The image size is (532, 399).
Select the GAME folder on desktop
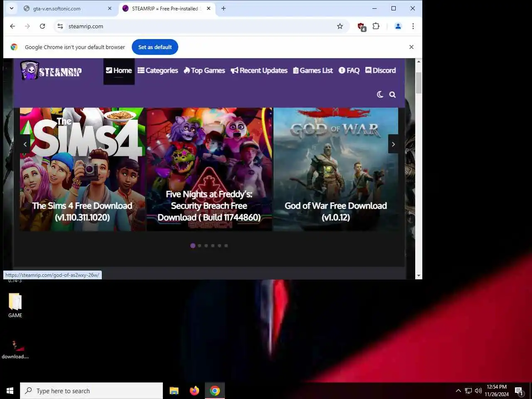(x=15, y=305)
